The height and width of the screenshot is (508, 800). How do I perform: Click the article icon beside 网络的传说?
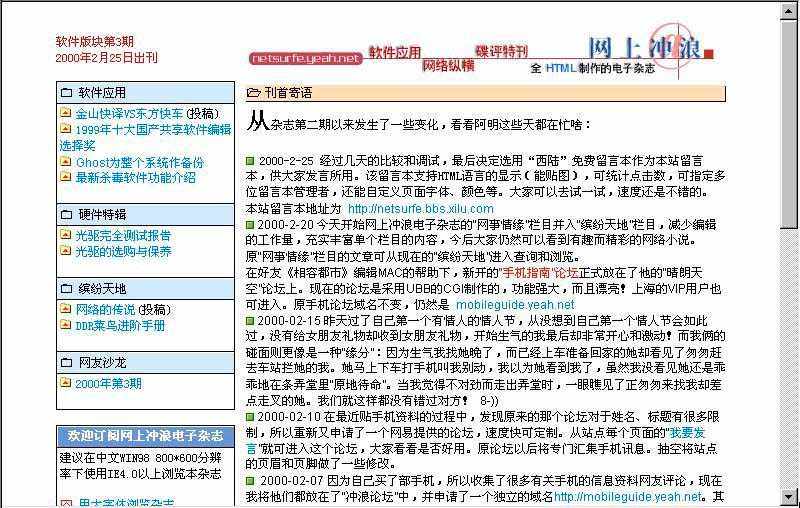click(65, 308)
